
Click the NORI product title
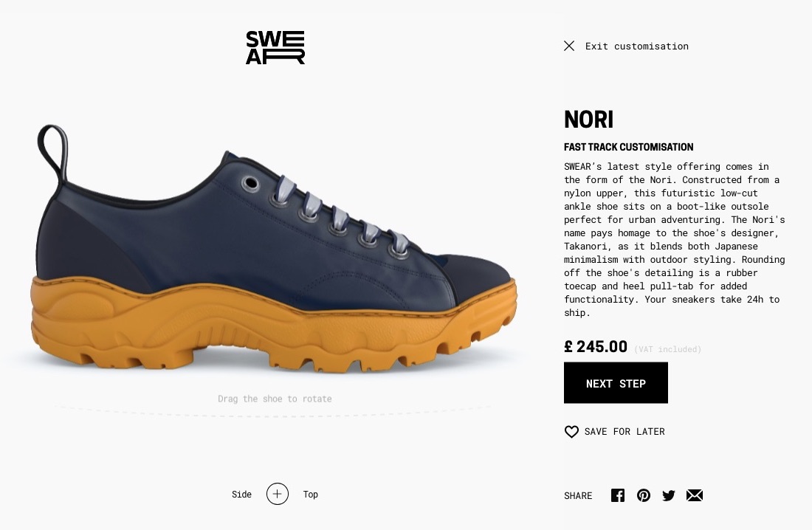[589, 120]
